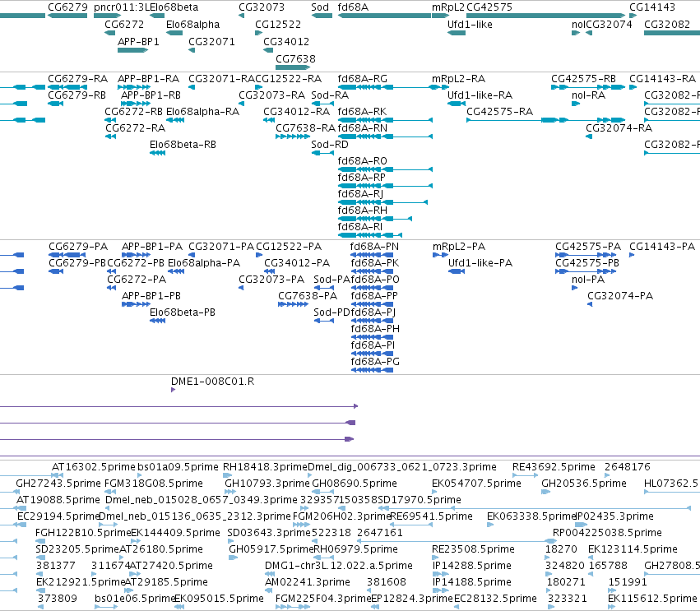Image resolution: width=700 pixels, height=611 pixels.
Task: Open protein fd68A-PN
Action: coord(374,247)
